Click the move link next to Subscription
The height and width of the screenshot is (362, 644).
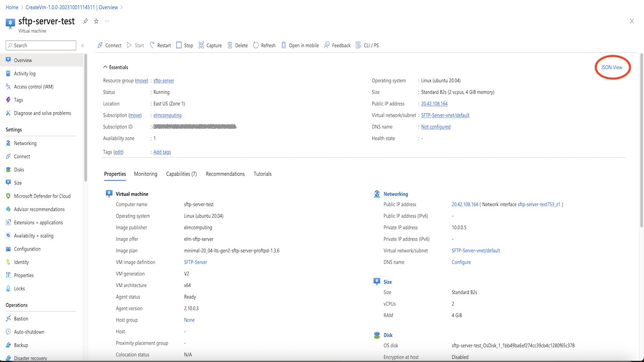135,115
